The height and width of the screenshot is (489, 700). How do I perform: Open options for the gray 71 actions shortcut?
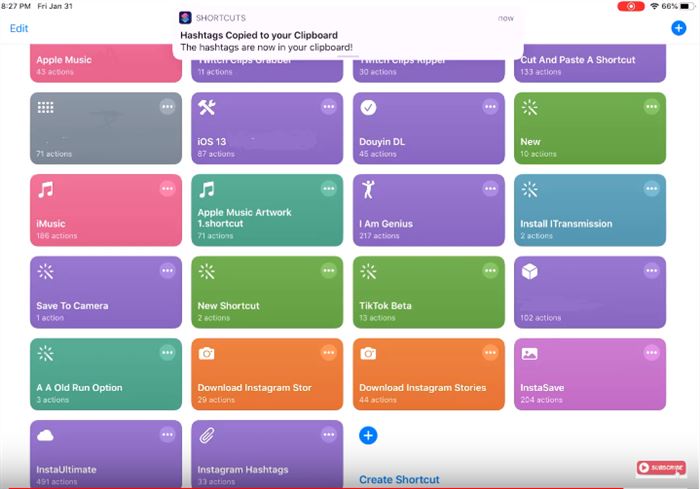(x=167, y=107)
